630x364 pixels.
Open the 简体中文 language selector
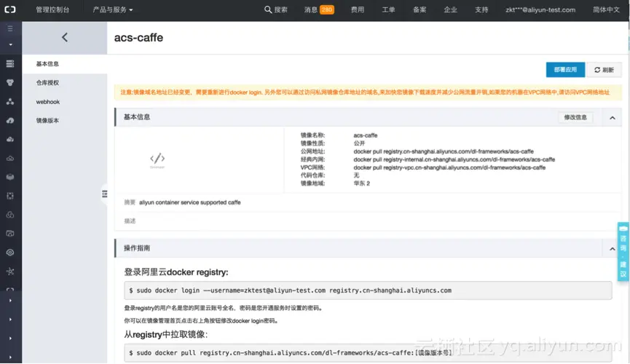pos(606,9)
